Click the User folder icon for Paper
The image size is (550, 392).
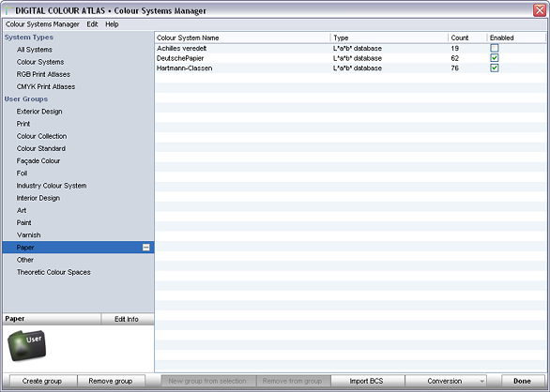[x=27, y=345]
